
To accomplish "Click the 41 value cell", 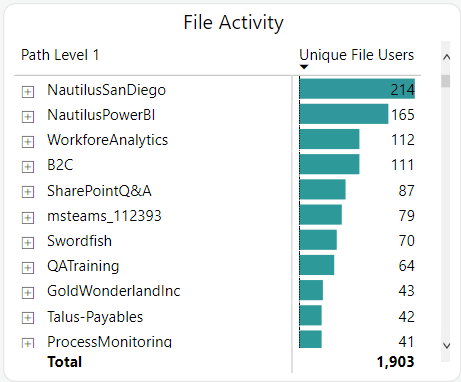I will pos(406,342).
